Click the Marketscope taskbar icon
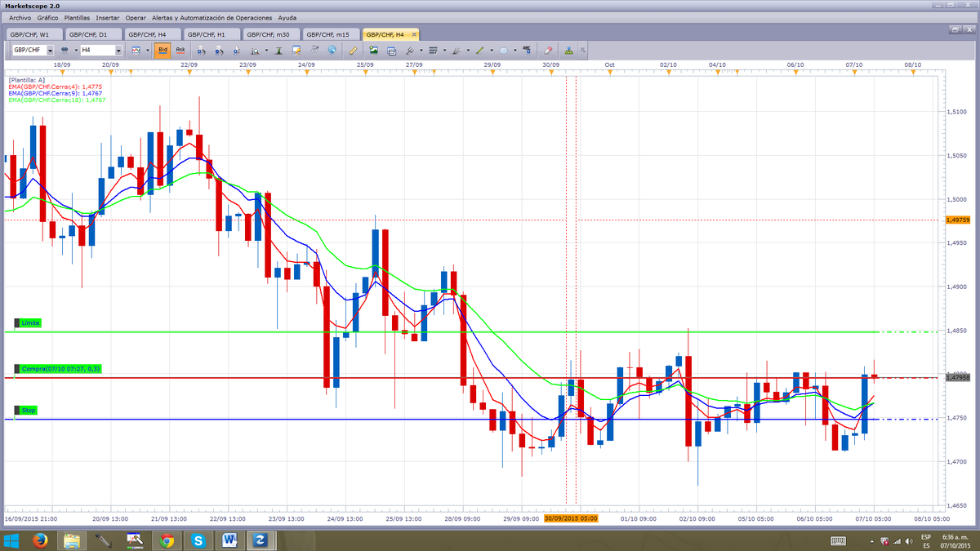Viewport: 980px width, 551px height. coord(261,540)
